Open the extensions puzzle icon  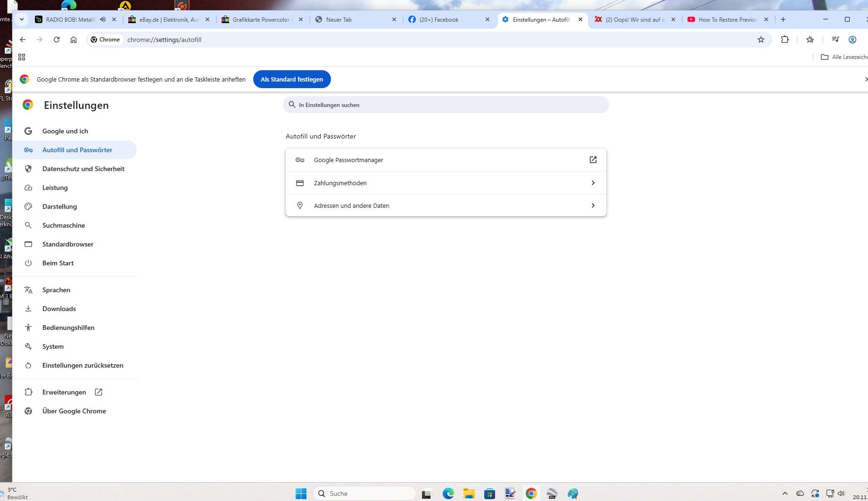(x=785, y=40)
